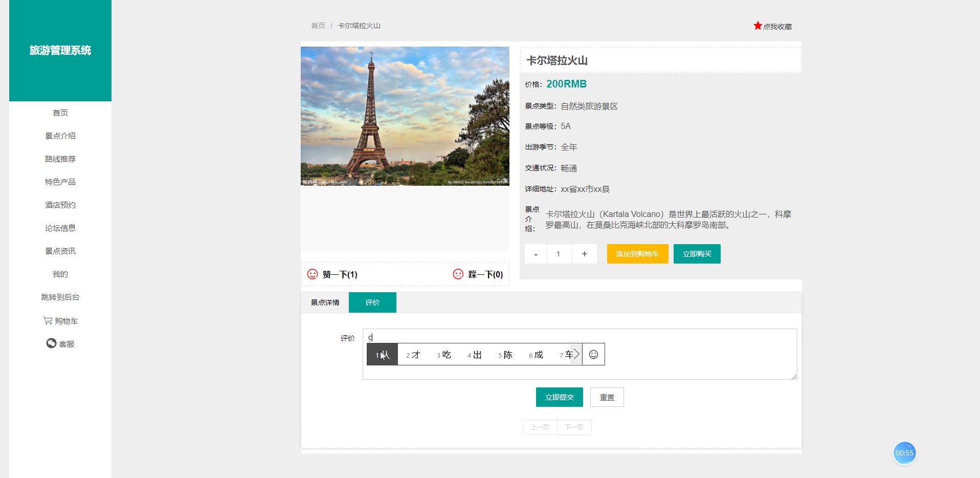The image size is (980, 478).
Task: Show next IME candidate page arrow
Action: click(576, 354)
